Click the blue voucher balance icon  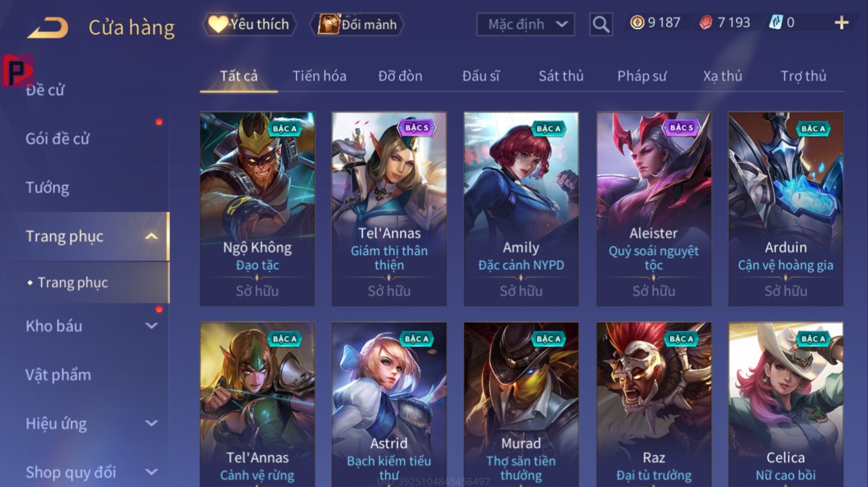coord(775,22)
